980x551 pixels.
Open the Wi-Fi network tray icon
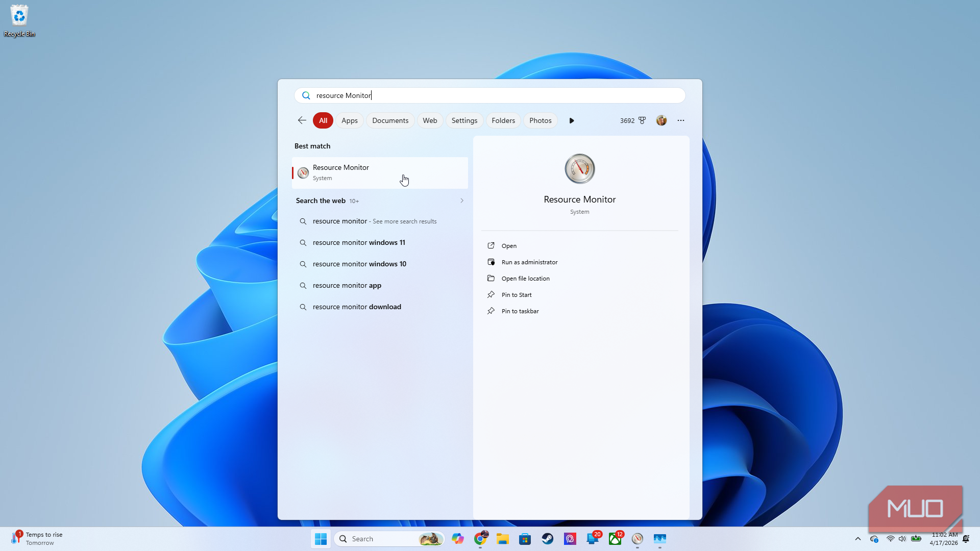point(891,539)
